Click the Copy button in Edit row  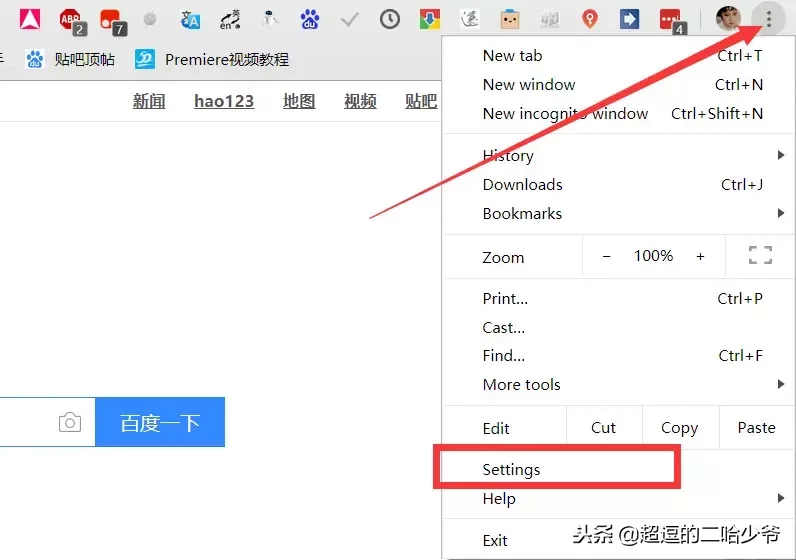680,427
